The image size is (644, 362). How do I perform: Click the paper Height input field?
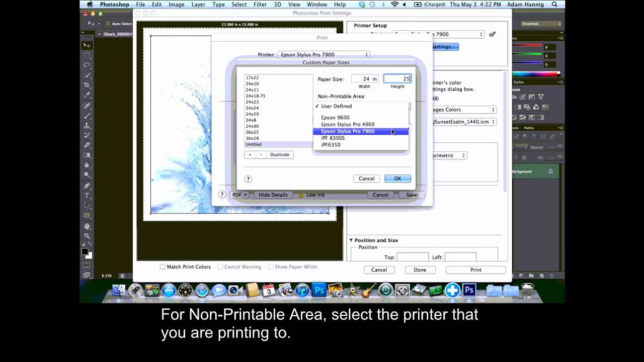click(397, 78)
